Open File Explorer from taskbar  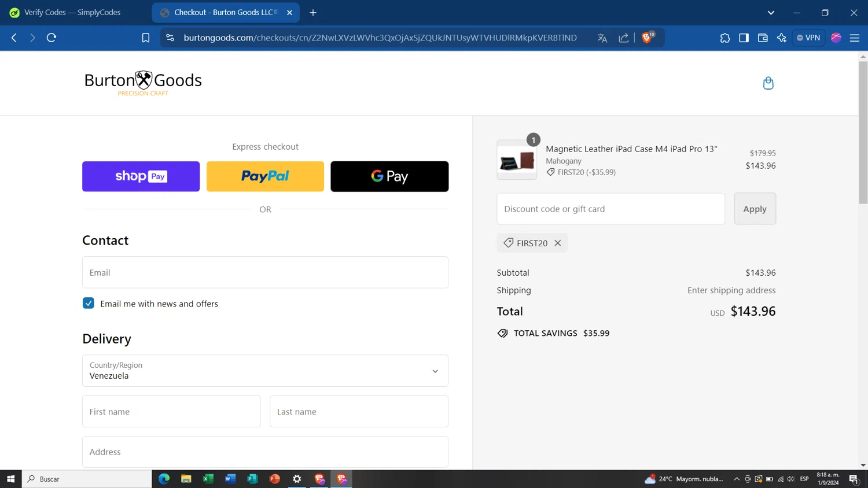click(x=186, y=479)
